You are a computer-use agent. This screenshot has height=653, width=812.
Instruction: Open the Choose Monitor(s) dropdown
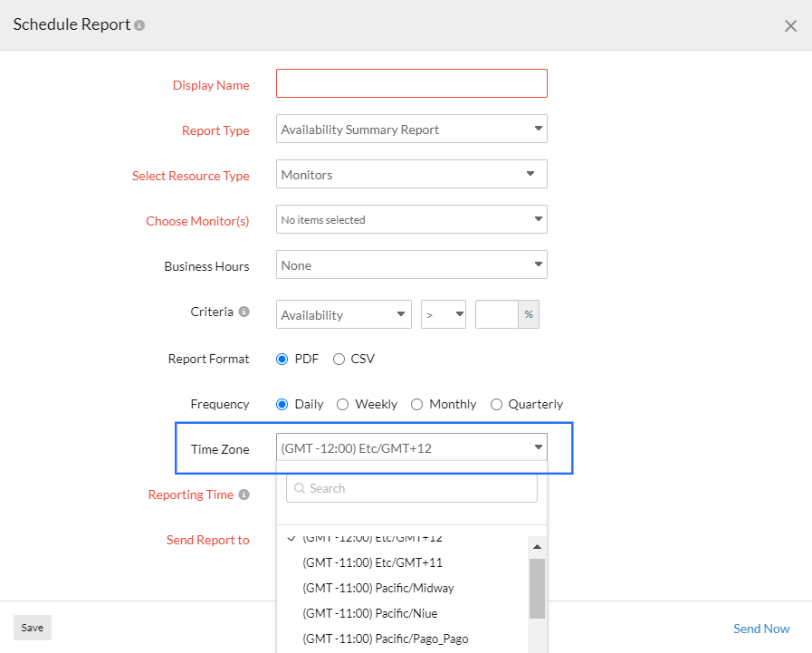pyautogui.click(x=411, y=219)
